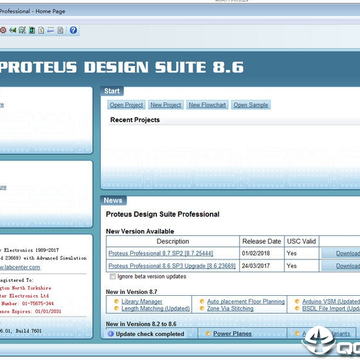Click the Proteus Design Suite 8.6 banner
Image resolution: width=360 pixels, height=360 pixels.
tap(122, 67)
